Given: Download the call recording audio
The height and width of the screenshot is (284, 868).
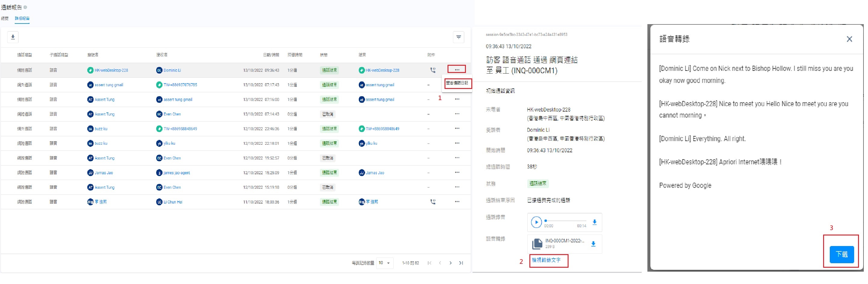Looking at the screenshot, I should (x=594, y=222).
